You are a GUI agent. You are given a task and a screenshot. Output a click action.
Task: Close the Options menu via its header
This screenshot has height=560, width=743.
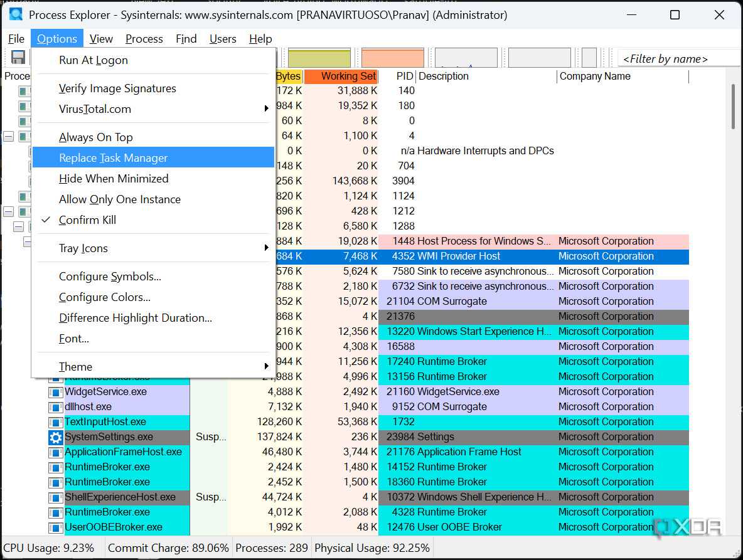(57, 39)
